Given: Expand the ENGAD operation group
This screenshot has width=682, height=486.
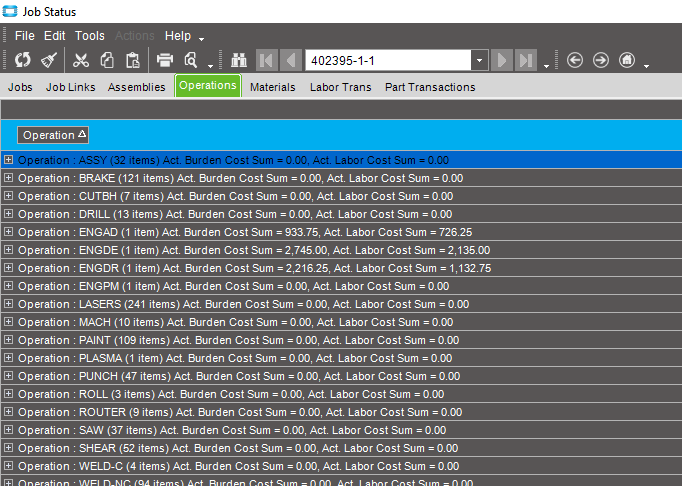Looking at the screenshot, I should [x=8, y=232].
